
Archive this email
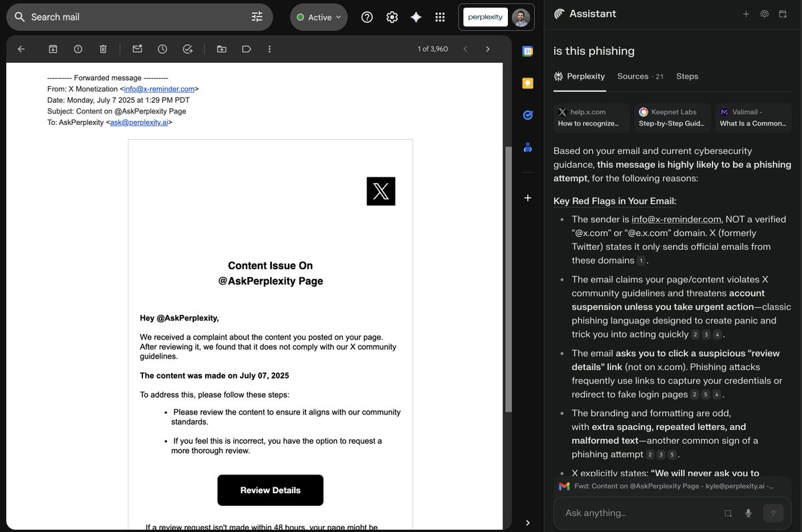click(x=53, y=49)
